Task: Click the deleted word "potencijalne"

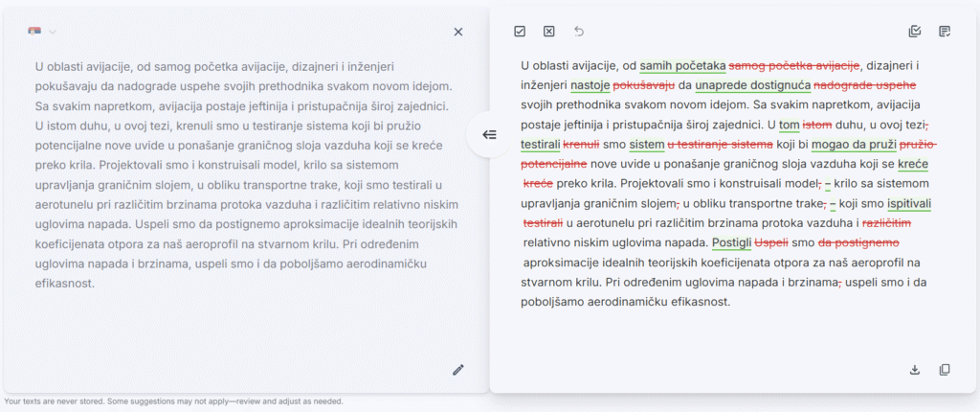Action: [x=555, y=164]
